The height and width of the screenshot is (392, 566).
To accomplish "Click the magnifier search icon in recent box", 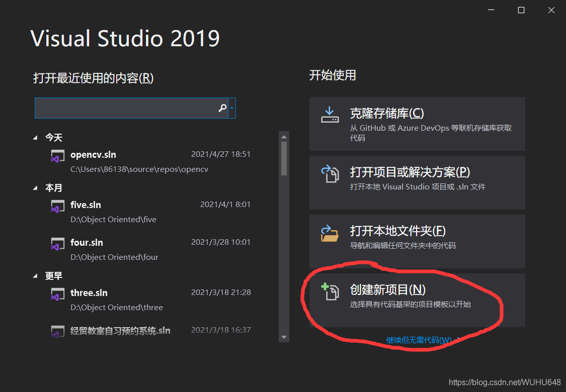I will click(x=222, y=108).
